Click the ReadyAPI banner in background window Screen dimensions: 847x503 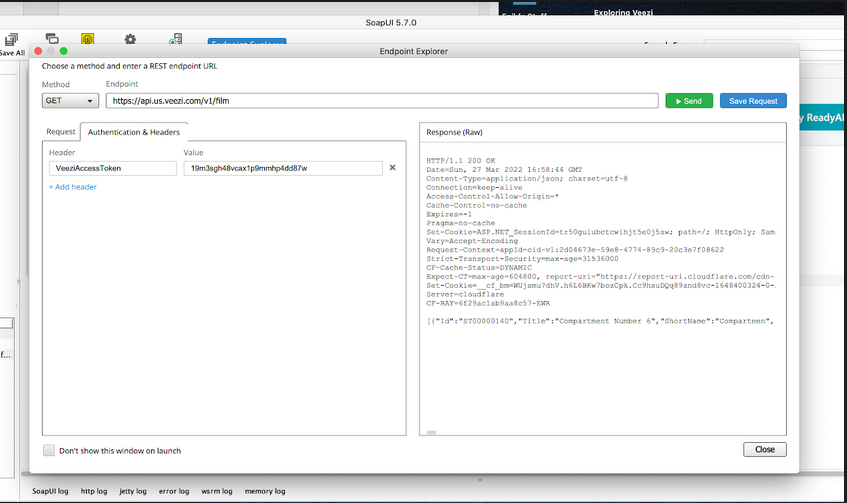820,118
